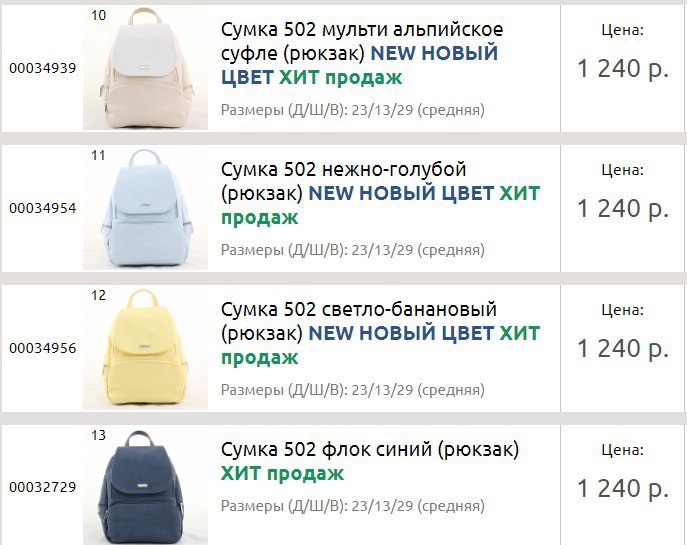The image size is (687, 545).
Task: Select article code 00032729
Action: coord(42,487)
